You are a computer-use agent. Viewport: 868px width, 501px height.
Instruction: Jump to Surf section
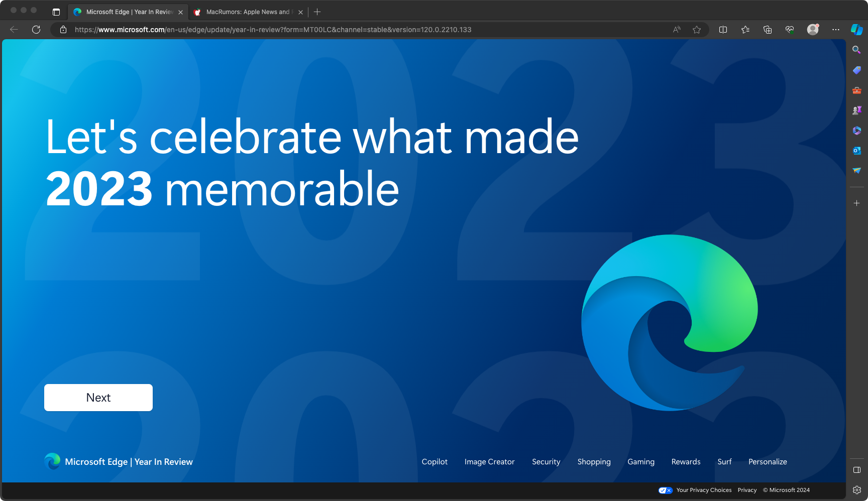click(725, 462)
